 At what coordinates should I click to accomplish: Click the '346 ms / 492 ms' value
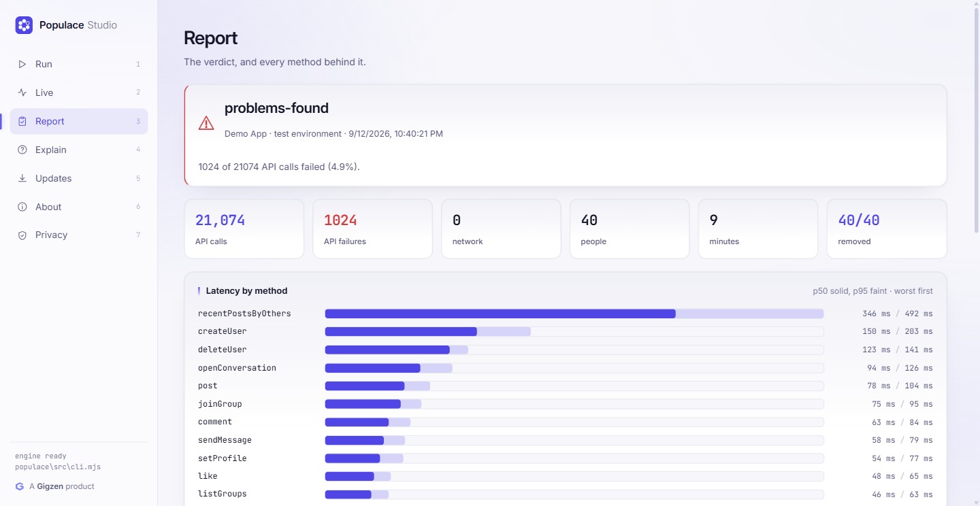tap(898, 314)
